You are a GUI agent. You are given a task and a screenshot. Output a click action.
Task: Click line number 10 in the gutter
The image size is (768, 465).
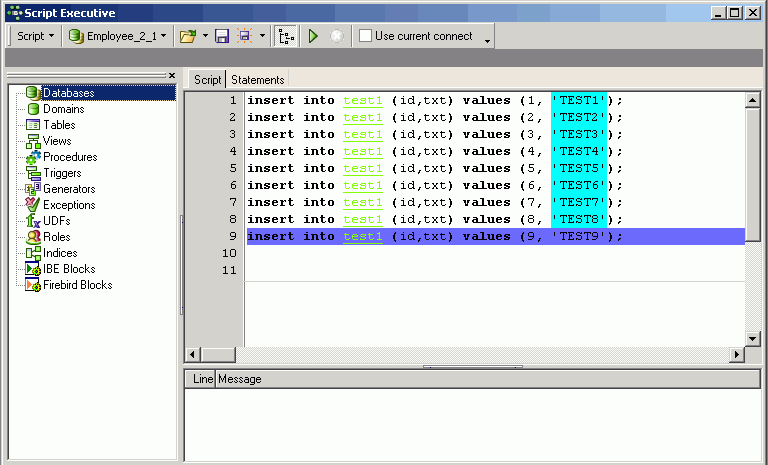[229, 253]
